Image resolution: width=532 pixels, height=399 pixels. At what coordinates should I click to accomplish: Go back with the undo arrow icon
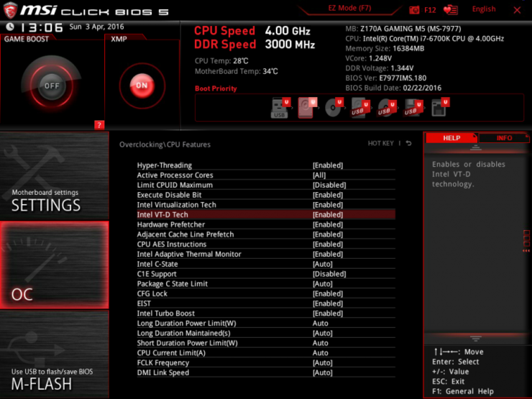tap(409, 144)
